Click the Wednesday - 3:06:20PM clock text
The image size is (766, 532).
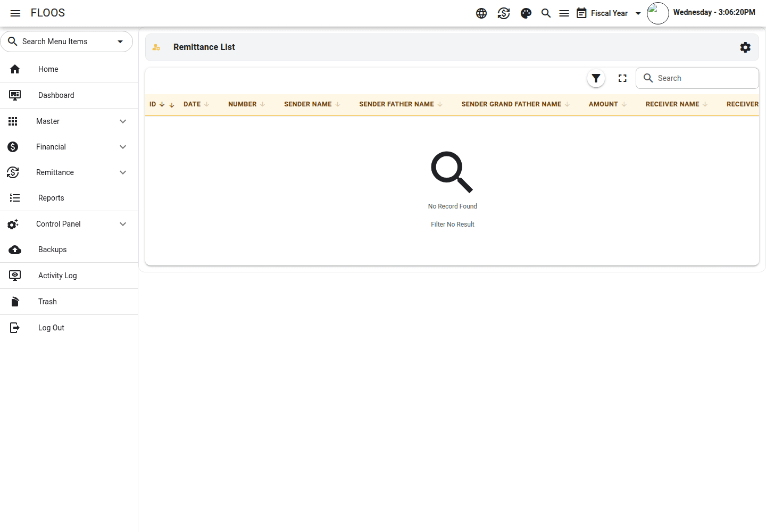[x=714, y=12]
